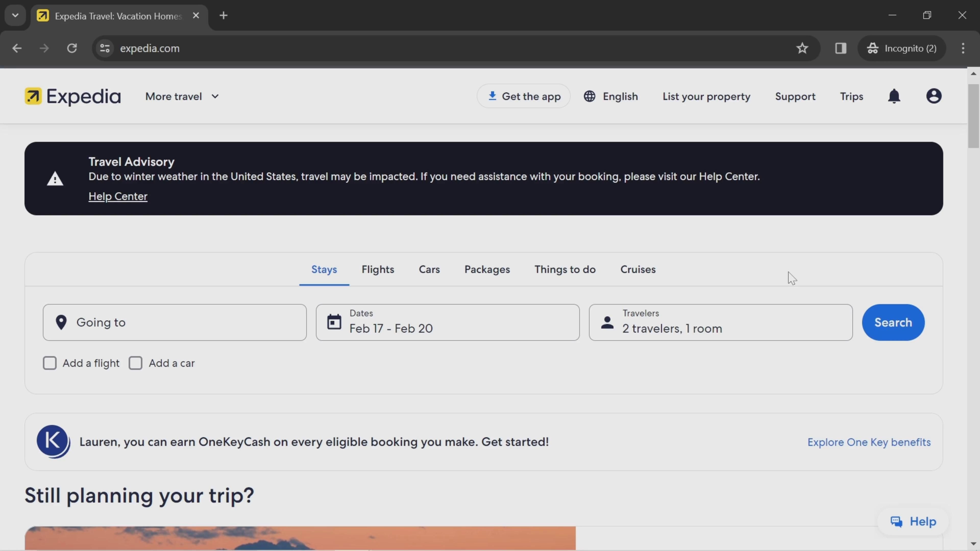Follow the Help Center link
980x551 pixels.
pyautogui.click(x=118, y=196)
